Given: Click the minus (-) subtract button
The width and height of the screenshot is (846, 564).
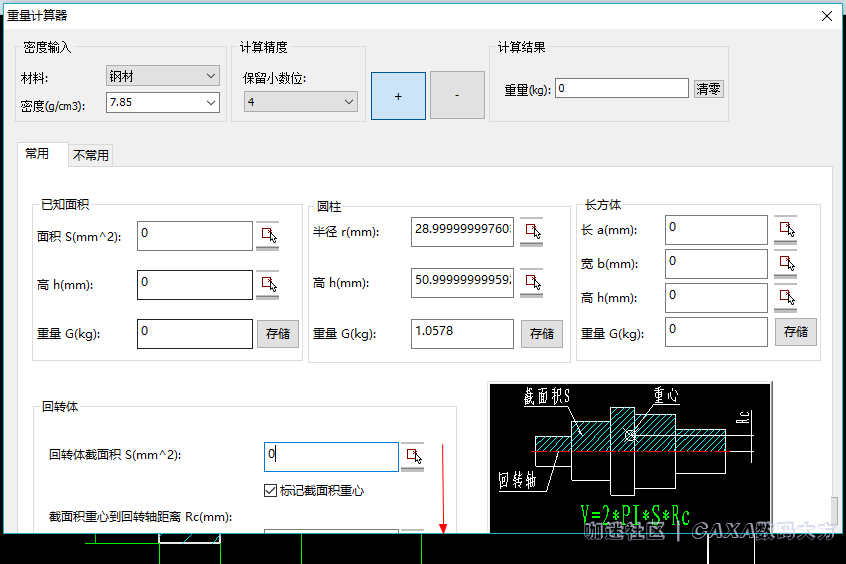Looking at the screenshot, I should click(x=457, y=96).
